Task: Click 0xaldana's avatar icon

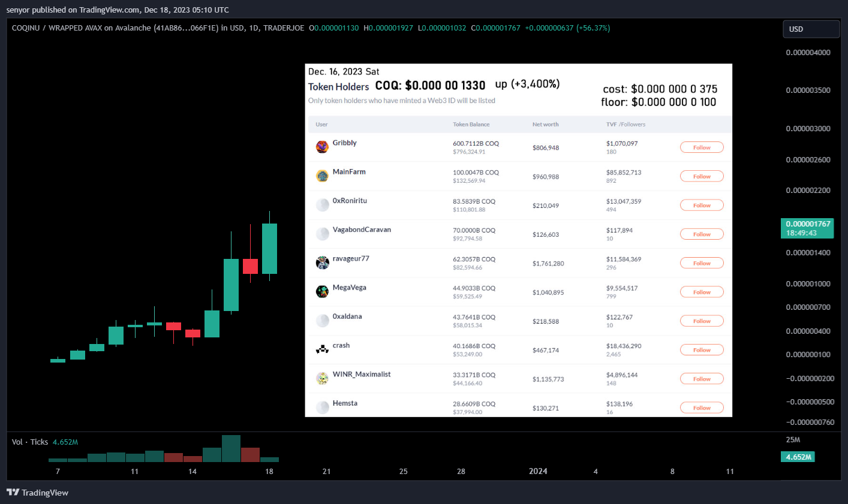Action: pos(322,321)
